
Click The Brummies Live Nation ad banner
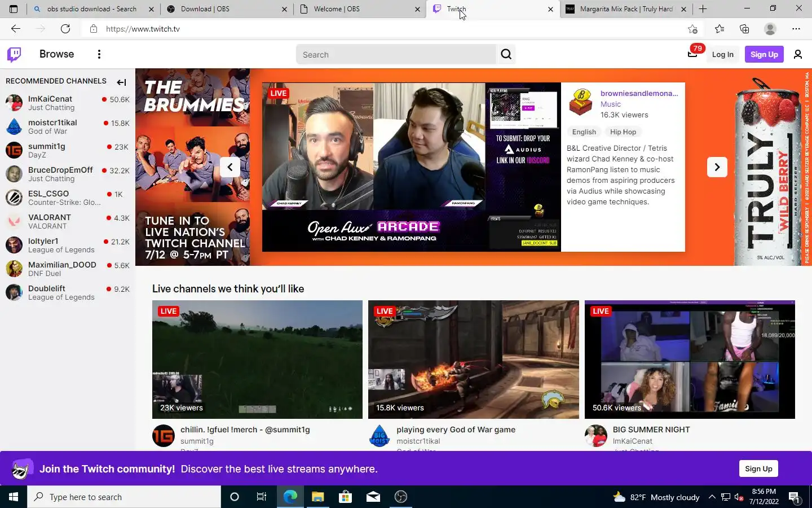point(192,167)
